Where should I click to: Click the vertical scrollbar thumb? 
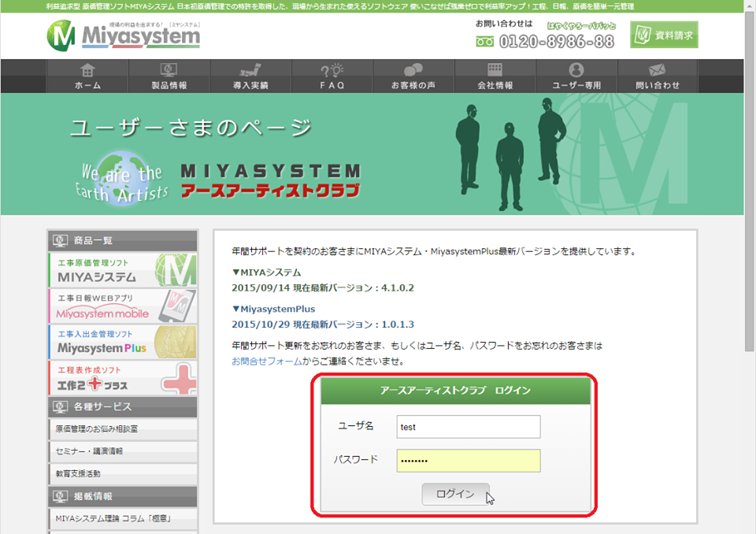749,181
